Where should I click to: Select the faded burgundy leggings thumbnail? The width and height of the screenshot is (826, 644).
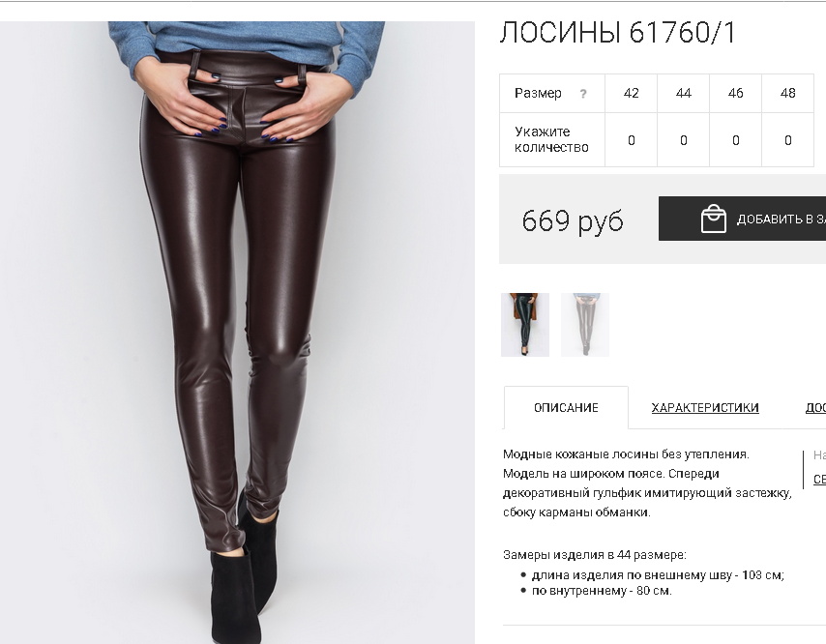coord(585,325)
